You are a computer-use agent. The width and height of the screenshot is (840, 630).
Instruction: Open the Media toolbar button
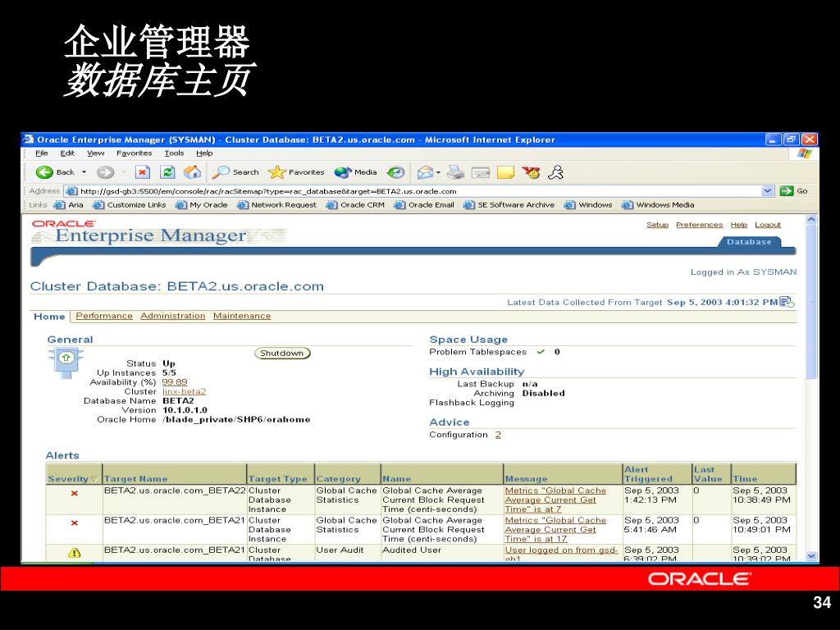(356, 172)
